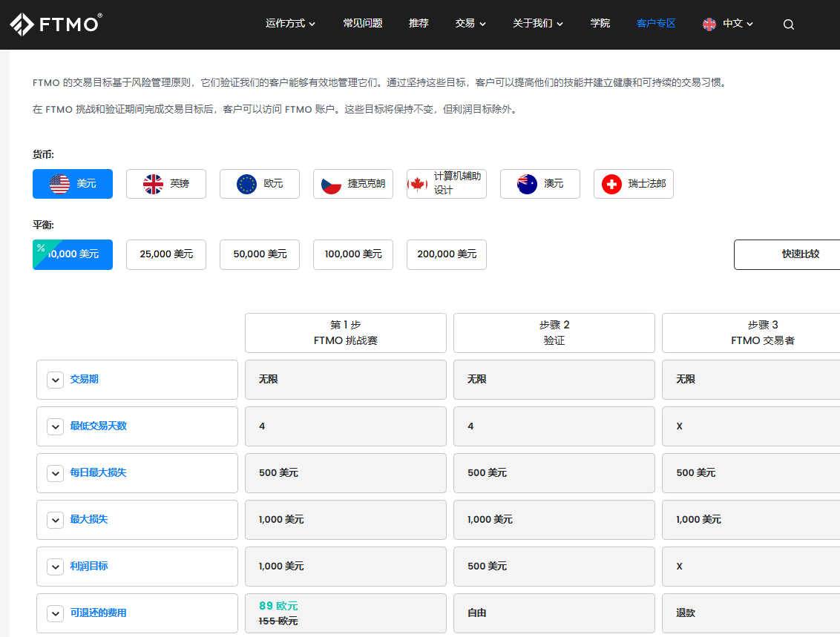This screenshot has height=637, width=840.
Task: Click the 快速比较 button
Action: coord(787,255)
